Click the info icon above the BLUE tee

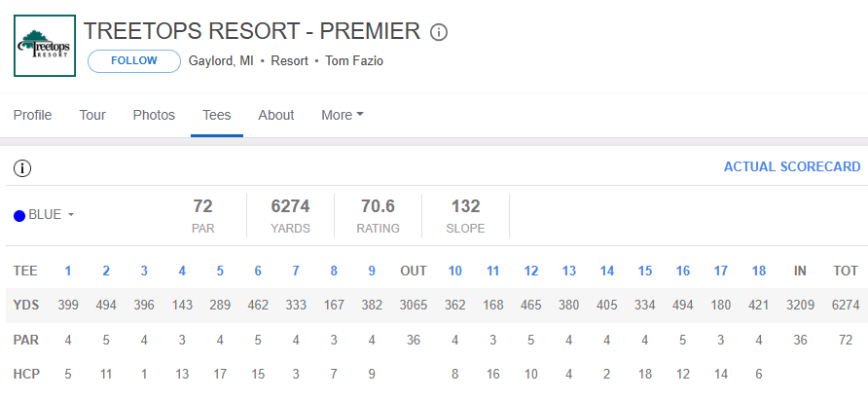22,168
